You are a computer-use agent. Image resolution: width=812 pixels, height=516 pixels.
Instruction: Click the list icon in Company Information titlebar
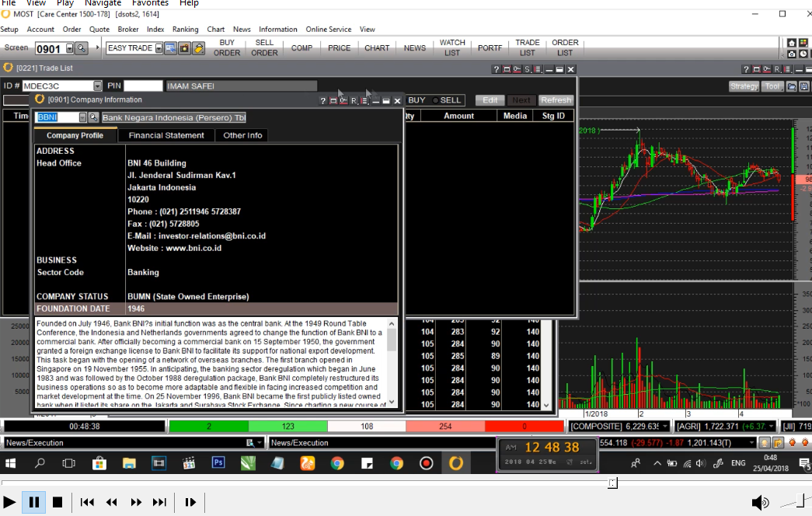(364, 100)
